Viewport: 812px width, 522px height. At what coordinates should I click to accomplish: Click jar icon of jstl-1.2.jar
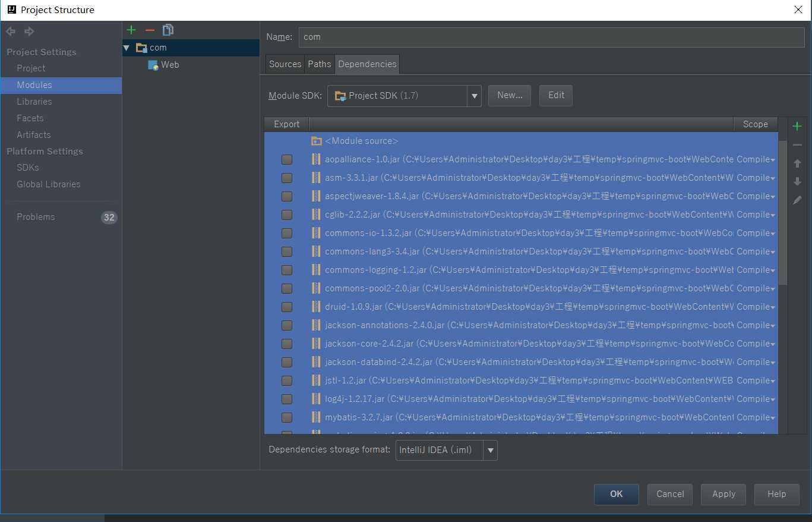[317, 381]
